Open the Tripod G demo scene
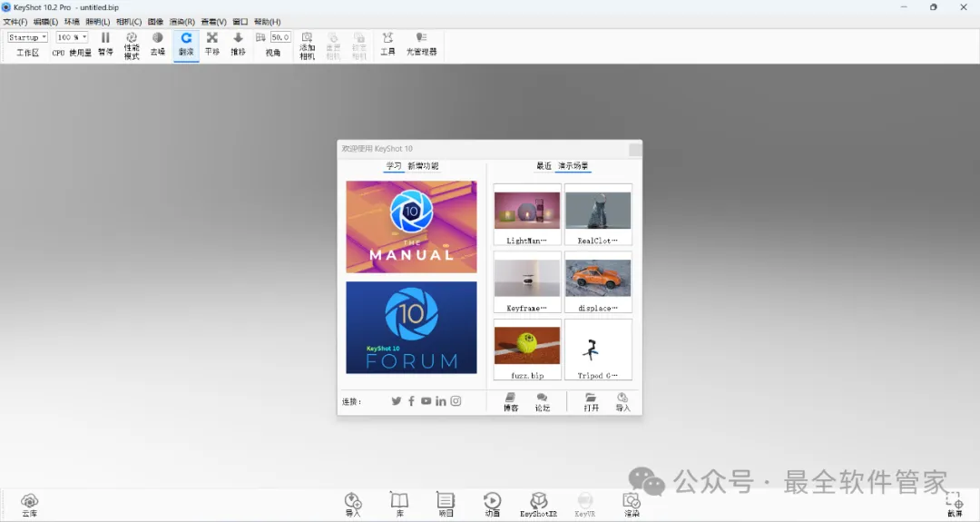This screenshot has height=522, width=980. pyautogui.click(x=598, y=350)
